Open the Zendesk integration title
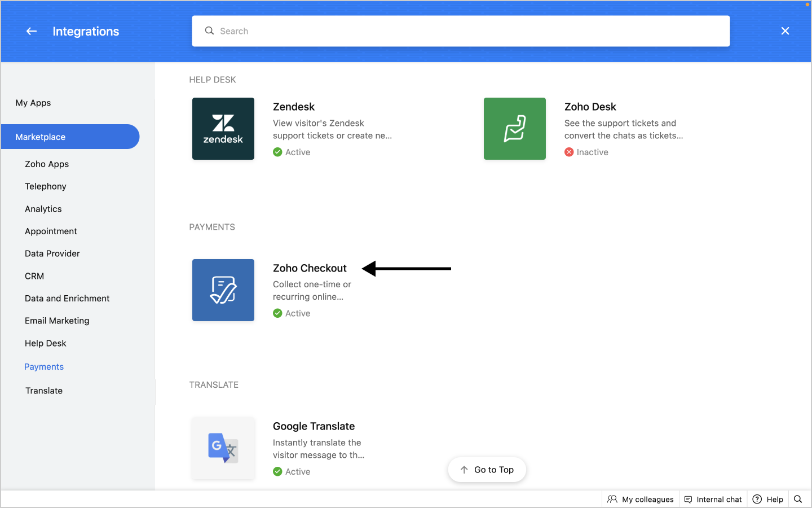Screen dimensions: 812x508 tap(294, 107)
